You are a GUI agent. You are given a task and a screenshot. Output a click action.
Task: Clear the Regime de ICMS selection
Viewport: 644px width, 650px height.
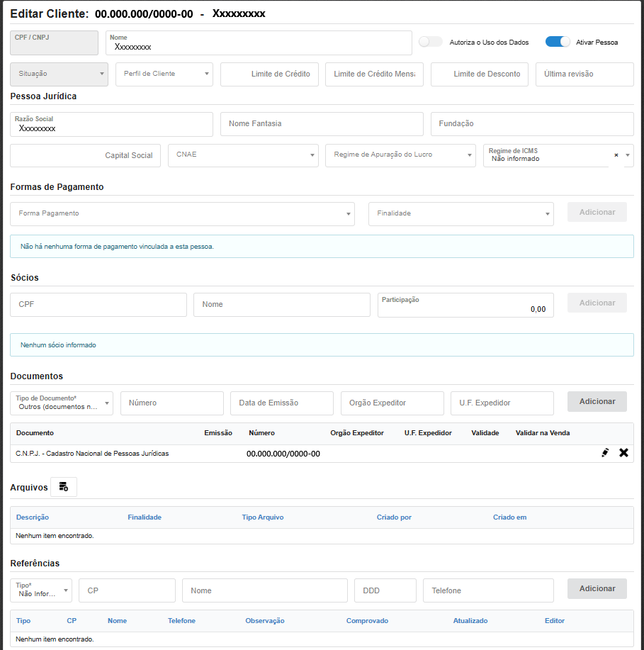616,155
